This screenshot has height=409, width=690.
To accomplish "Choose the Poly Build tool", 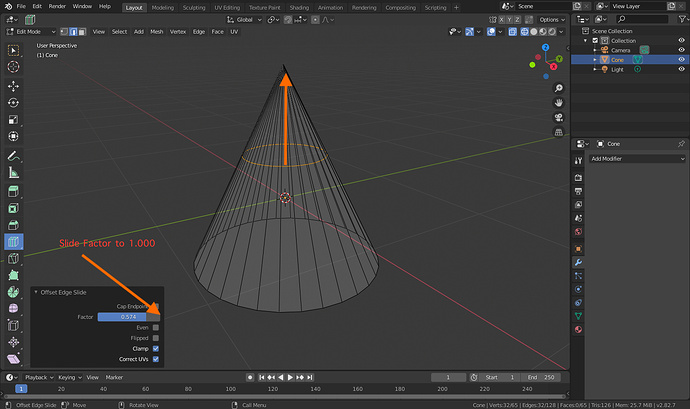I will [x=14, y=275].
